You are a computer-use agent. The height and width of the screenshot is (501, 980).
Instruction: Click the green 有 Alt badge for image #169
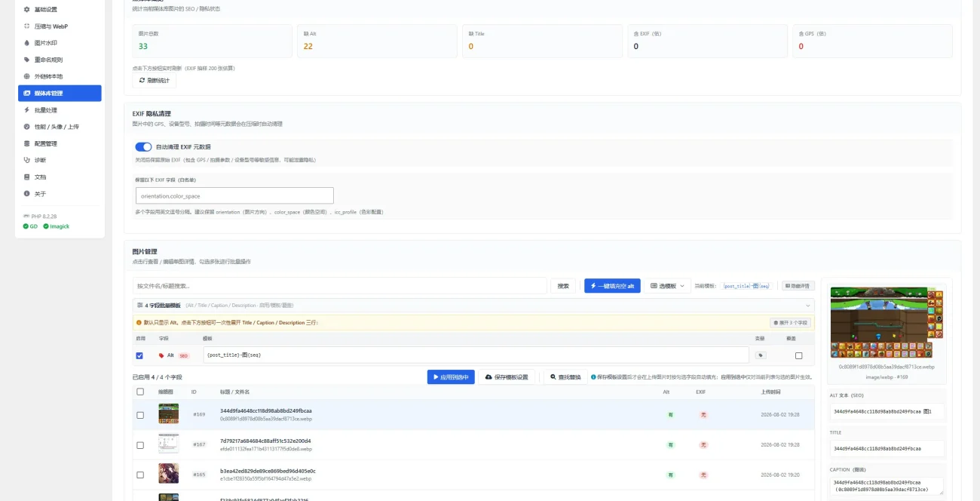669,415
